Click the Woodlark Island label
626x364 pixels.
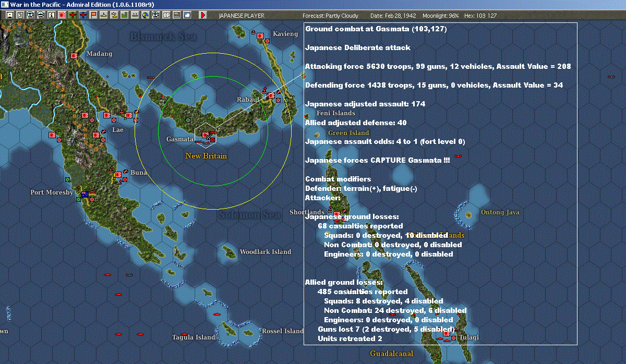pyautogui.click(x=265, y=252)
